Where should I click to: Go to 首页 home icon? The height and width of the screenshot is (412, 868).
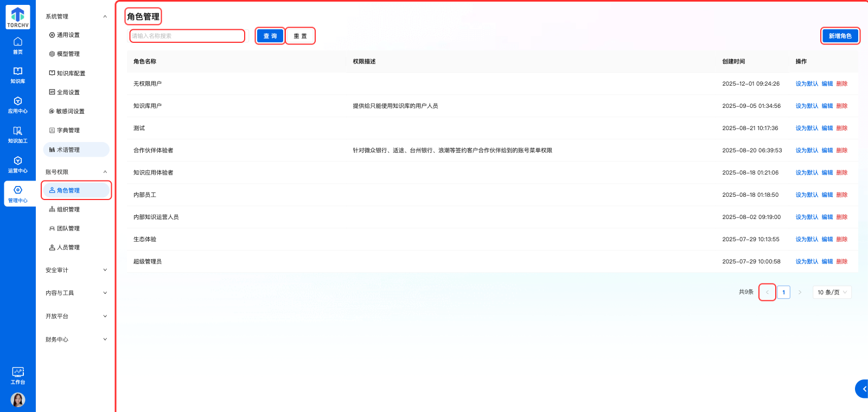(x=18, y=46)
